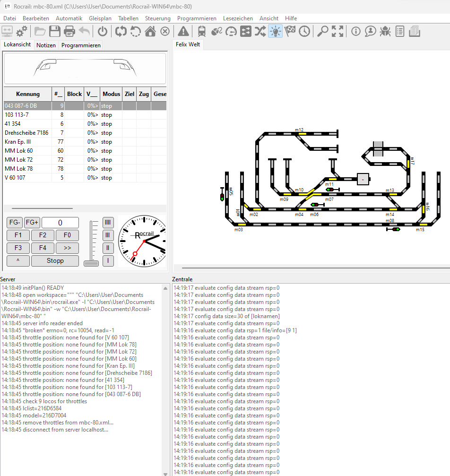The height and width of the screenshot is (476, 450).
Task: Click the house icon in the toolbar
Action: pos(150,31)
